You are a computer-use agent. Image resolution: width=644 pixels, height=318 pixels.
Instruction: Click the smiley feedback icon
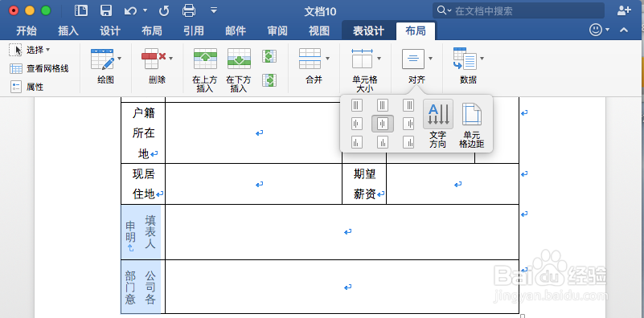click(596, 30)
